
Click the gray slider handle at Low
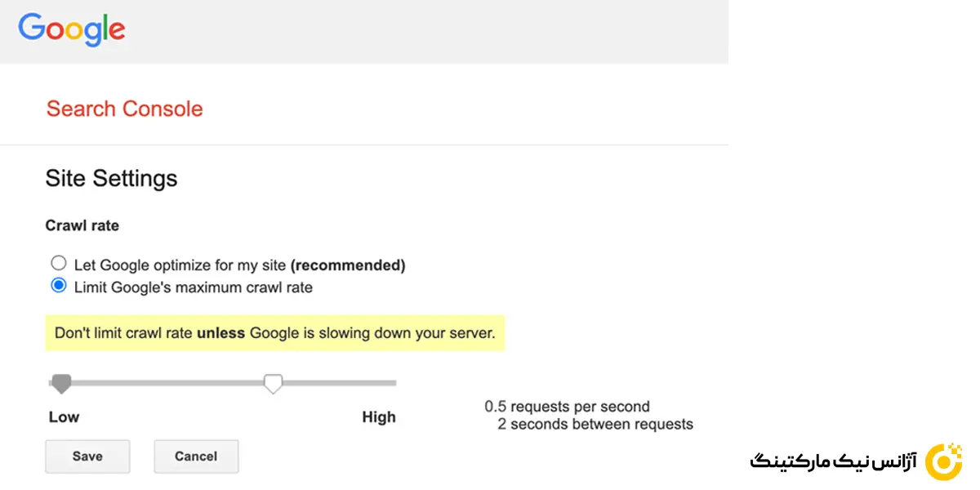pyautogui.click(x=60, y=382)
